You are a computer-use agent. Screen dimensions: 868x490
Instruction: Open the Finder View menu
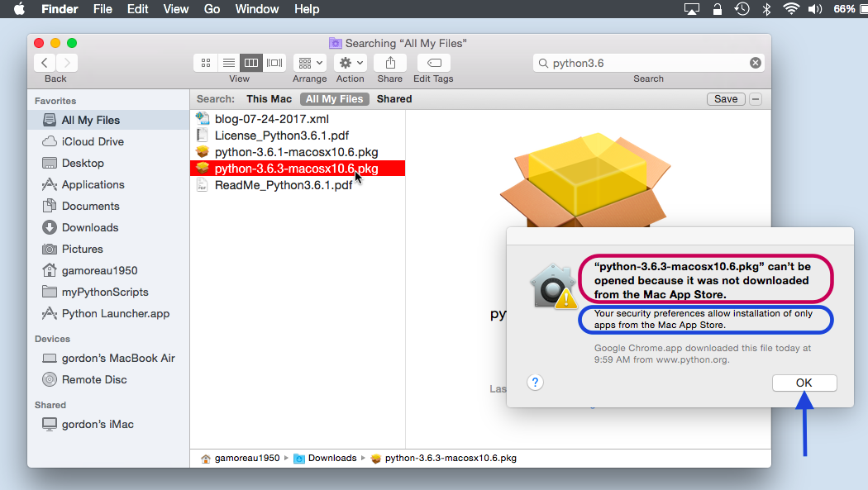click(176, 9)
